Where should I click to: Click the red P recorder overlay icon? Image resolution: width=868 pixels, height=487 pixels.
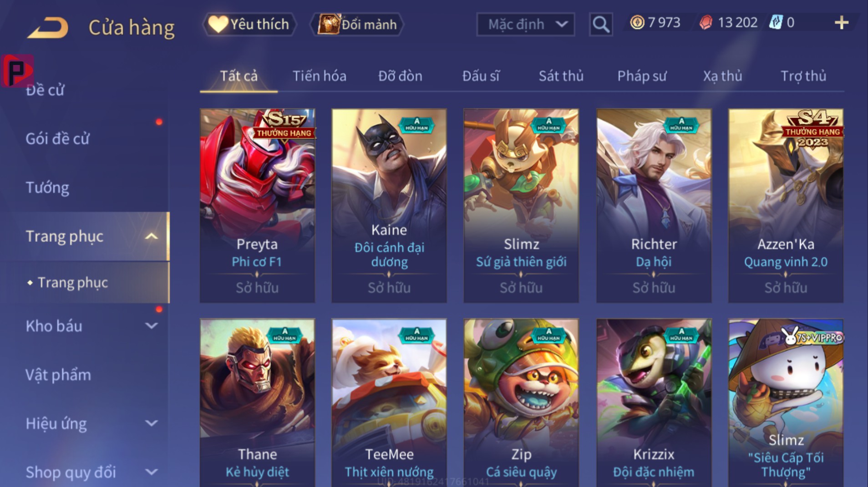(x=17, y=70)
